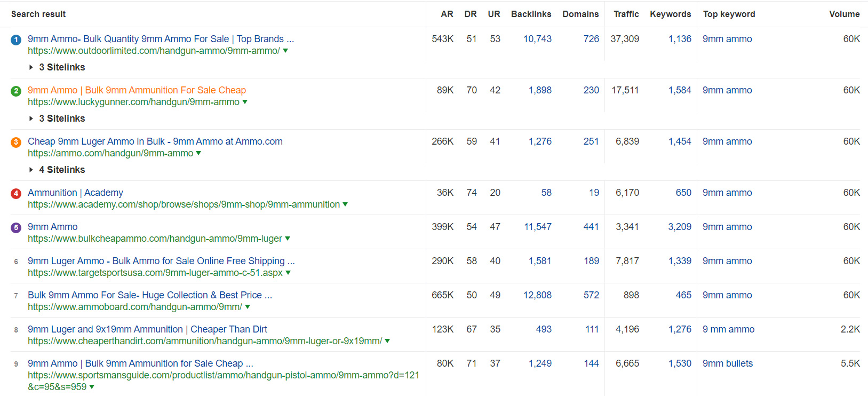
Task: Click the orange position 3 badge
Action: 16,142
